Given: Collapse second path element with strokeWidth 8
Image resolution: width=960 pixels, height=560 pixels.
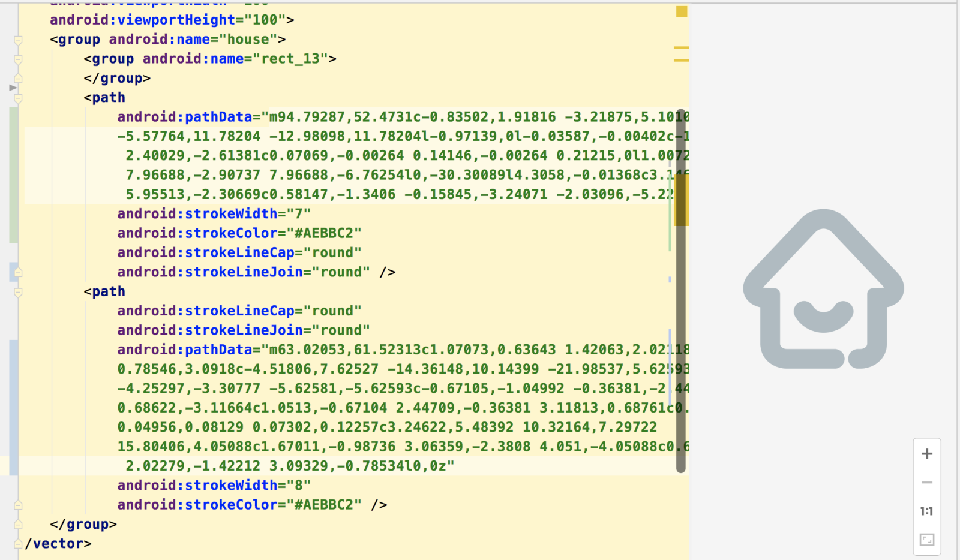Looking at the screenshot, I should click(18, 292).
